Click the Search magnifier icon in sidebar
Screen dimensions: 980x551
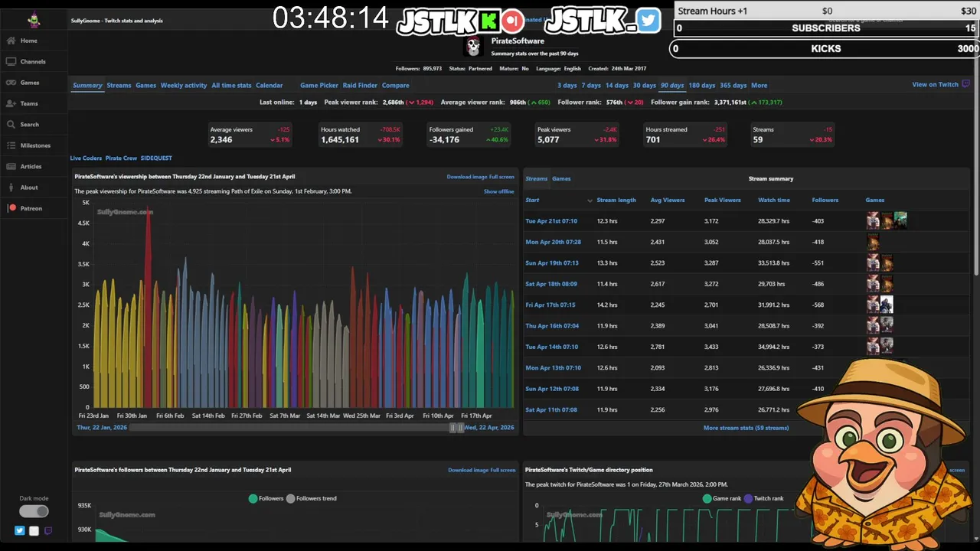coord(11,125)
